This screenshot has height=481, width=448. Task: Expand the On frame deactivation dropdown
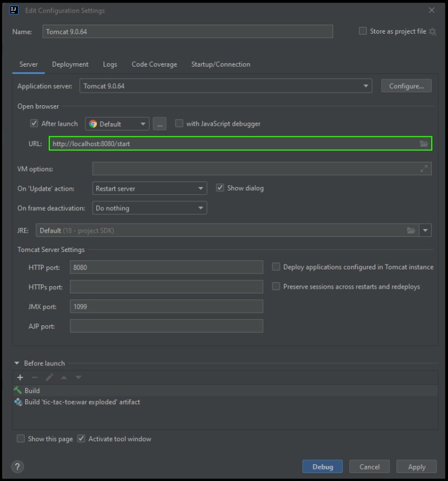point(150,208)
